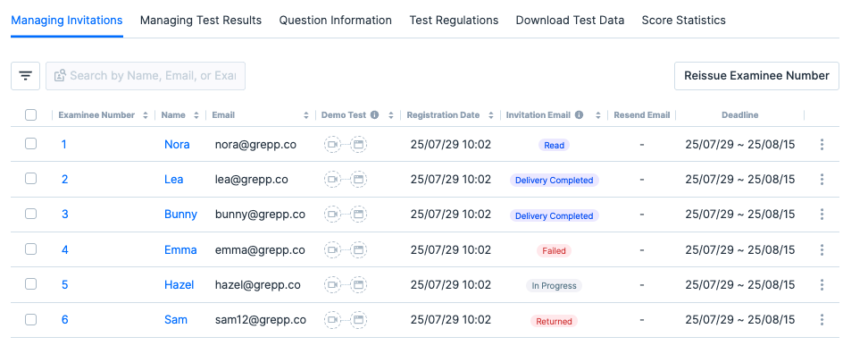Open the three-dot menu for Hazel
868x354 pixels.
point(822,285)
